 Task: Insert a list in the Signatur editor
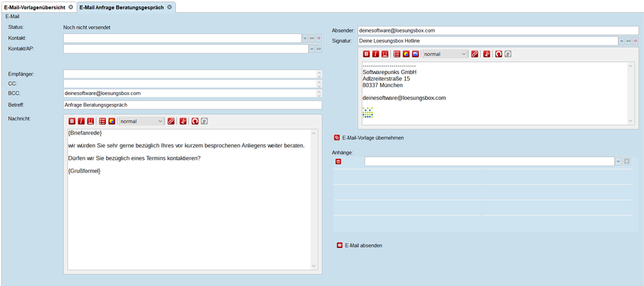pyautogui.click(x=397, y=54)
